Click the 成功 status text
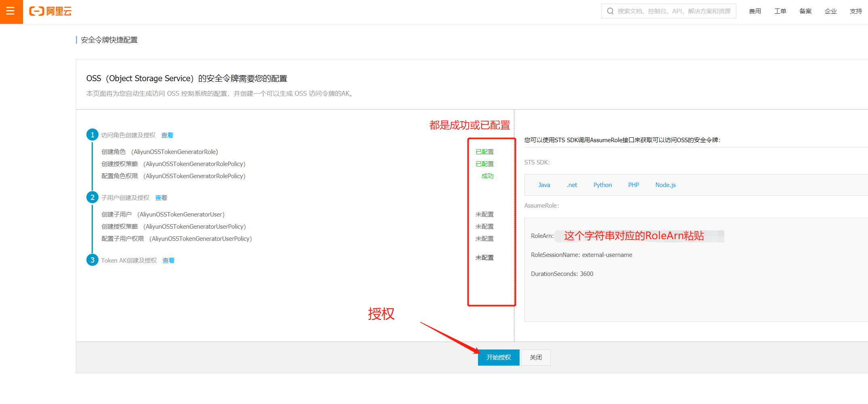The width and height of the screenshot is (868, 404). pos(487,176)
